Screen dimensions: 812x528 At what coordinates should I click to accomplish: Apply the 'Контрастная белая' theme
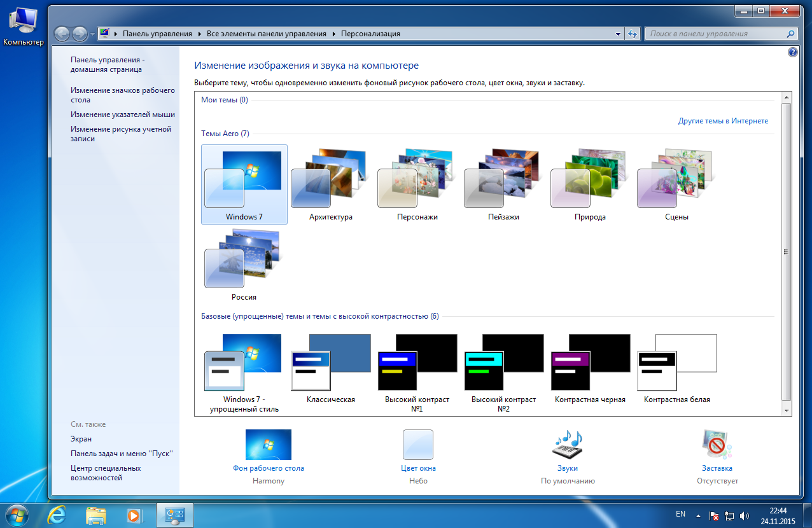tap(677, 369)
